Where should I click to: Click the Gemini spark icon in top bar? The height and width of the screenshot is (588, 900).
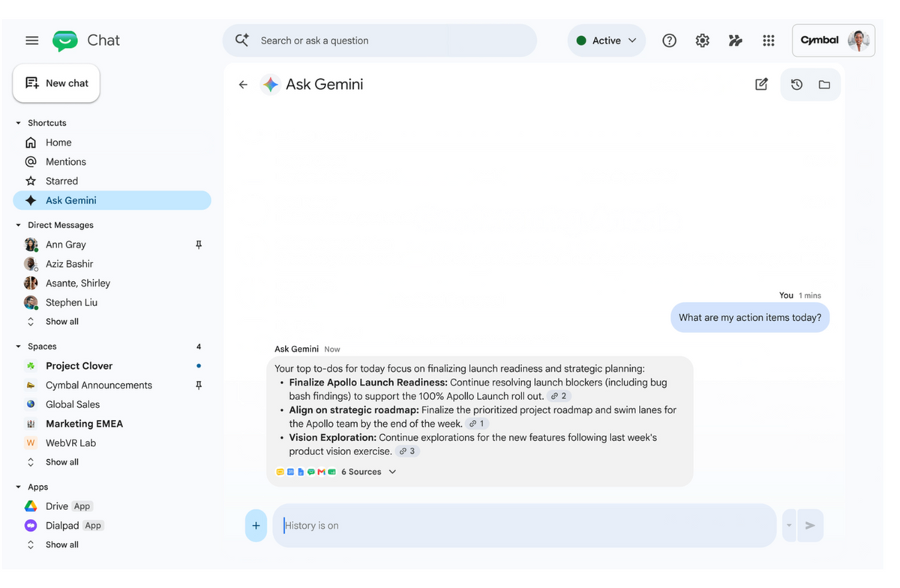[735, 40]
